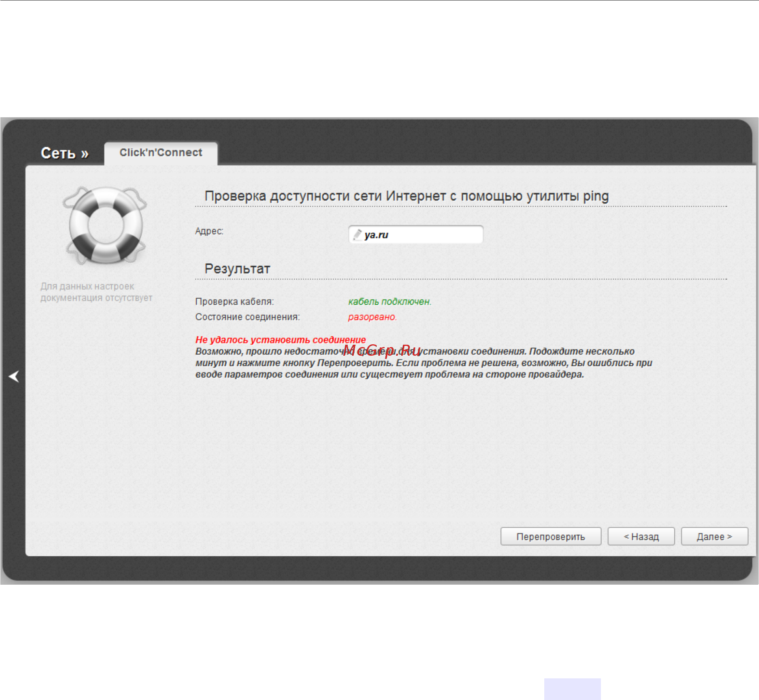Image resolution: width=759 pixels, height=700 pixels.
Task: Click the lifebuoy help icon
Action: click(105, 225)
